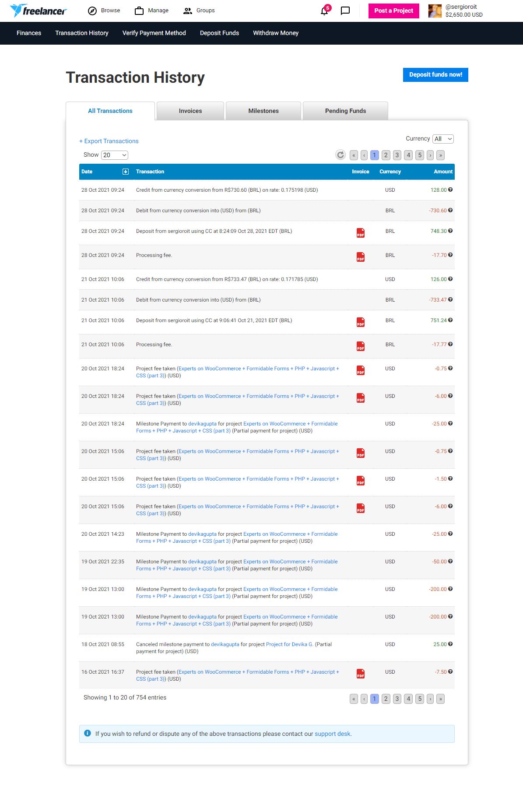This screenshot has height=812, width=523.
Task: Click Post a Project button
Action: tap(394, 11)
